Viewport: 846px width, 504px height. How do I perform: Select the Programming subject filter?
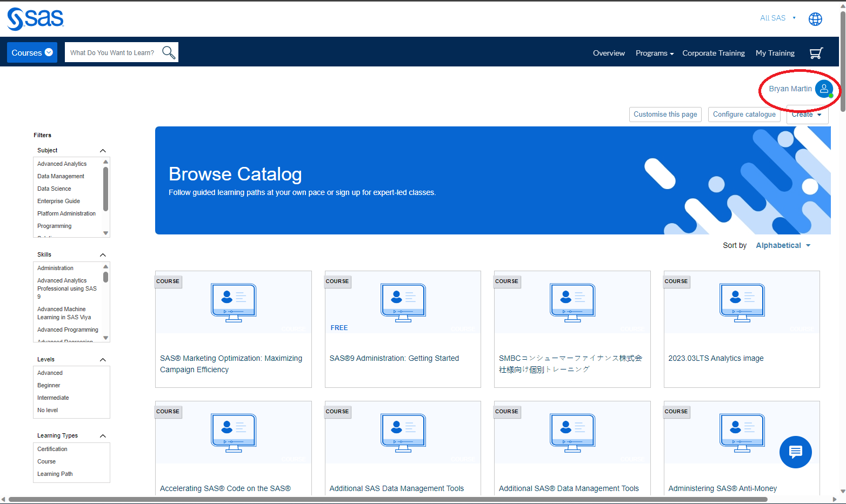click(x=54, y=226)
